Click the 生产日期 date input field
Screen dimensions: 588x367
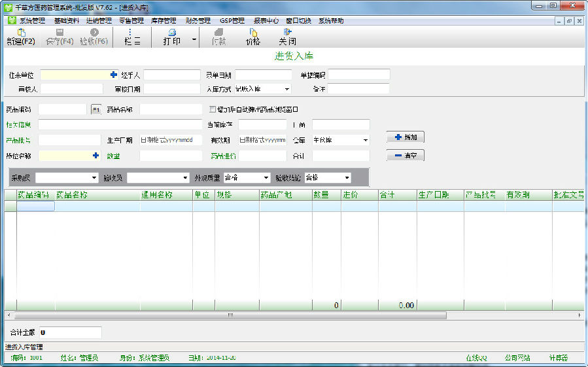(x=171, y=141)
